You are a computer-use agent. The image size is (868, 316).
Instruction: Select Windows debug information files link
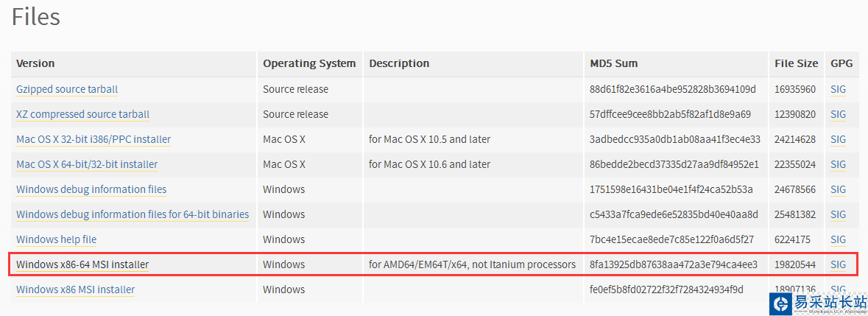[x=91, y=189]
